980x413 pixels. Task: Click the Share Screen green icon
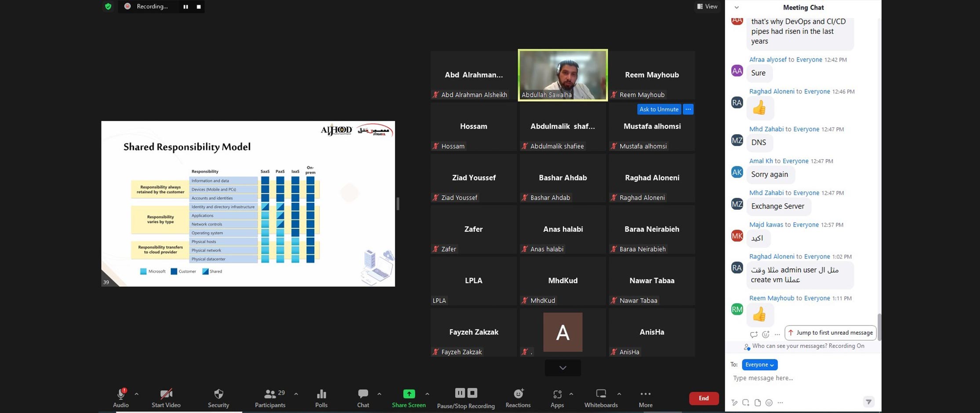click(x=409, y=394)
